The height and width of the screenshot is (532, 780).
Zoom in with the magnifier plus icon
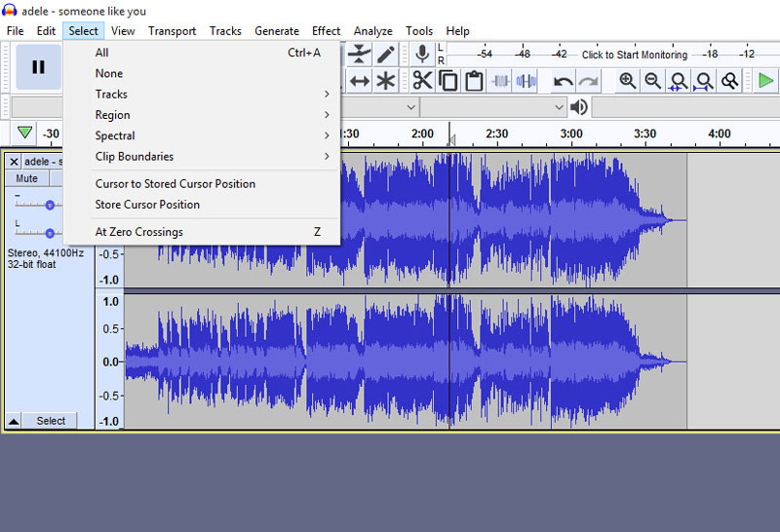tap(628, 81)
